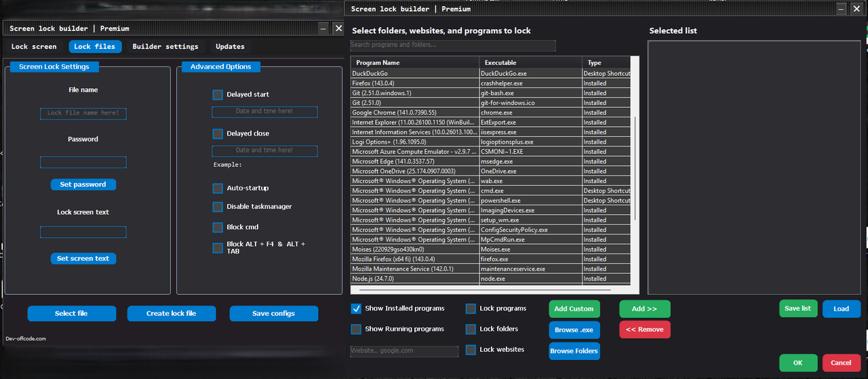Select the cmd.exe row
868x379 pixels.
pos(490,191)
